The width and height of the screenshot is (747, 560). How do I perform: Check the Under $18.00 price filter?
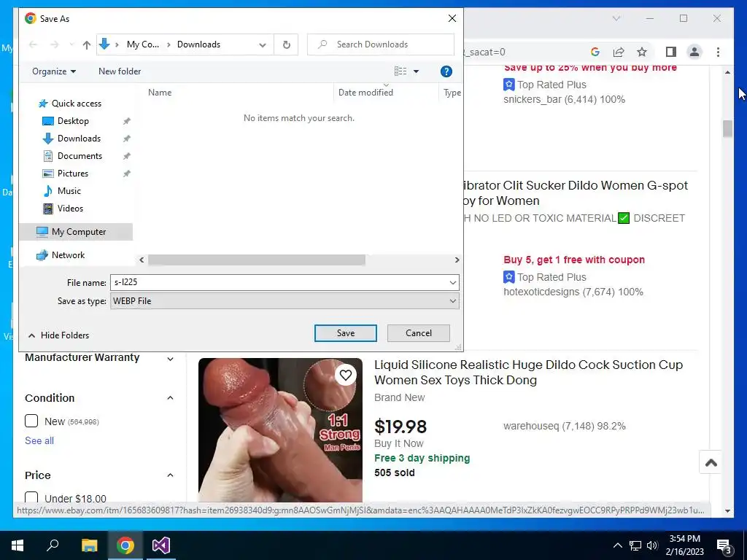[31, 497]
